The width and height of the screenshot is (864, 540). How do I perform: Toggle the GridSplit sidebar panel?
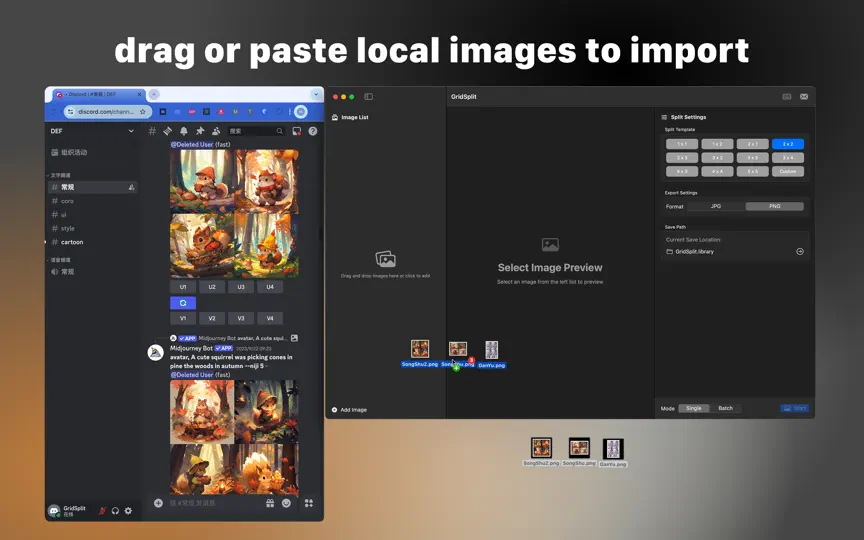tap(369, 96)
